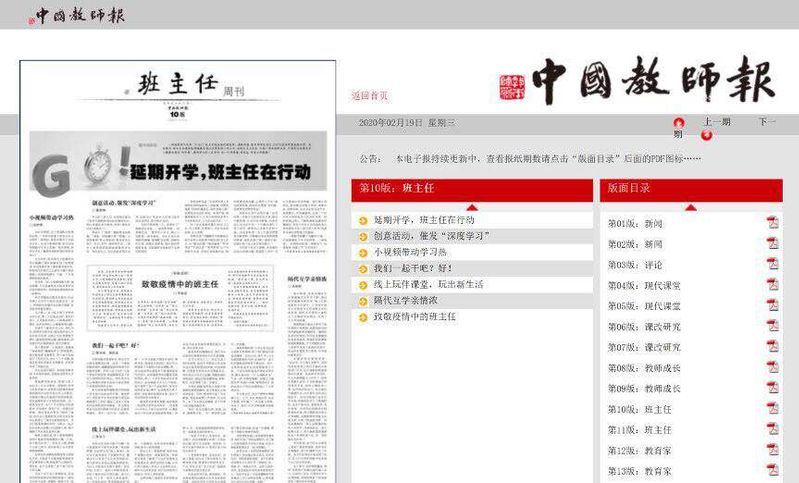Image resolution: width=799 pixels, height=483 pixels.
Task: Open article 致敬疫情中的班主任
Action: tap(414, 316)
